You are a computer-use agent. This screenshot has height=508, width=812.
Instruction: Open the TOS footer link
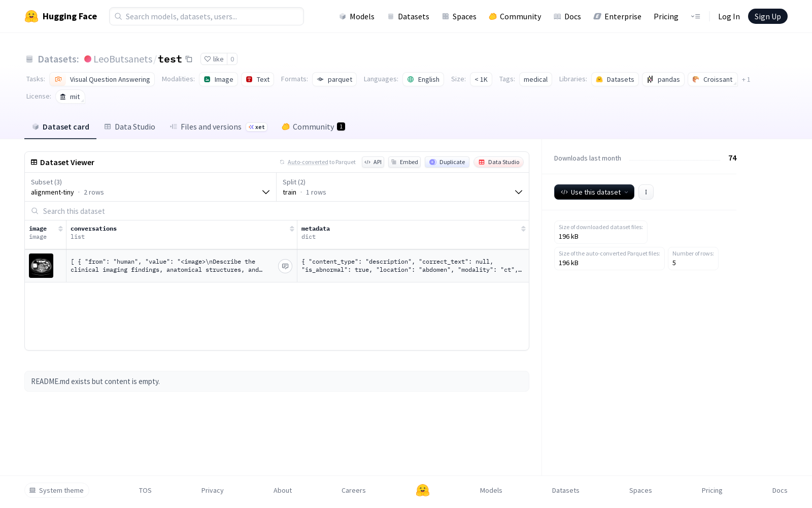pyautogui.click(x=145, y=490)
